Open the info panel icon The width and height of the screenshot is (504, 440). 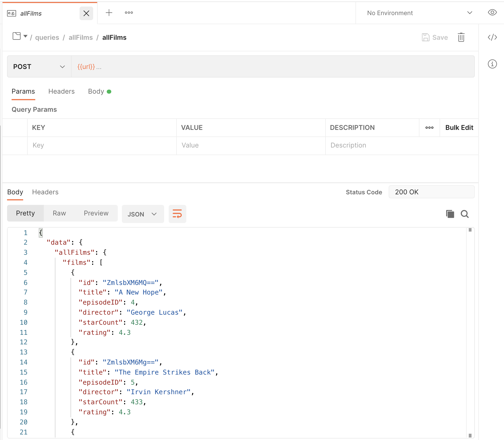point(492,64)
